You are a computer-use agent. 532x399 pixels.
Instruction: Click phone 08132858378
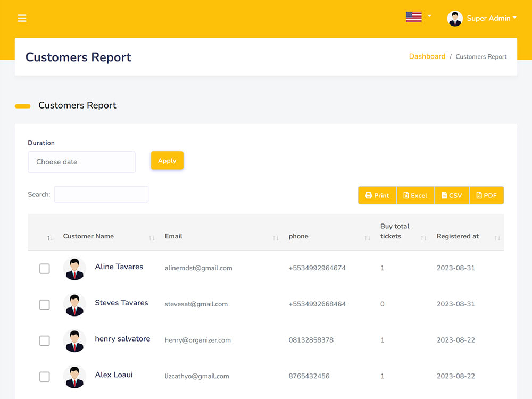point(311,340)
